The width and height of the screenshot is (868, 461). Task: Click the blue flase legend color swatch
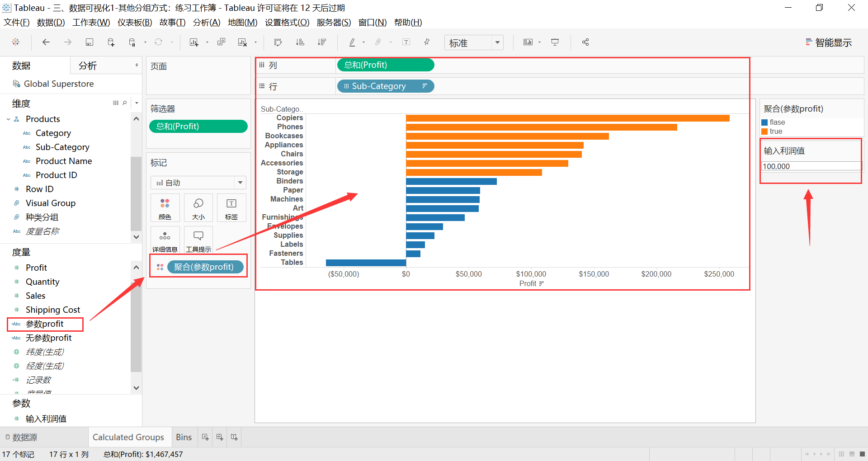pyautogui.click(x=764, y=122)
